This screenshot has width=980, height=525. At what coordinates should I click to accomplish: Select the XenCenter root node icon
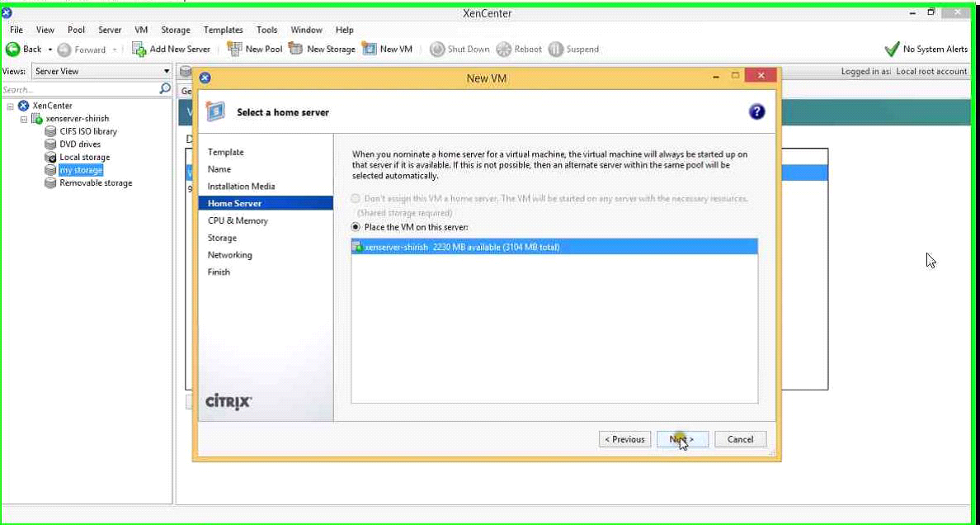24,106
